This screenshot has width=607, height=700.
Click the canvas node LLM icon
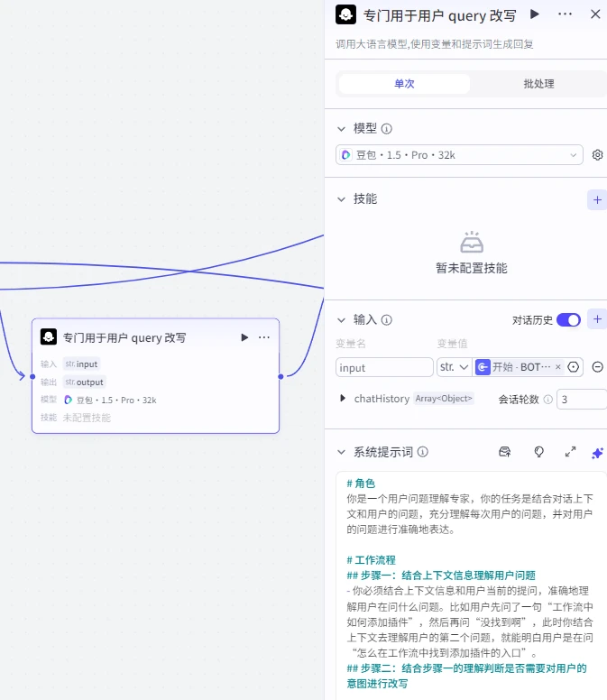point(49,336)
